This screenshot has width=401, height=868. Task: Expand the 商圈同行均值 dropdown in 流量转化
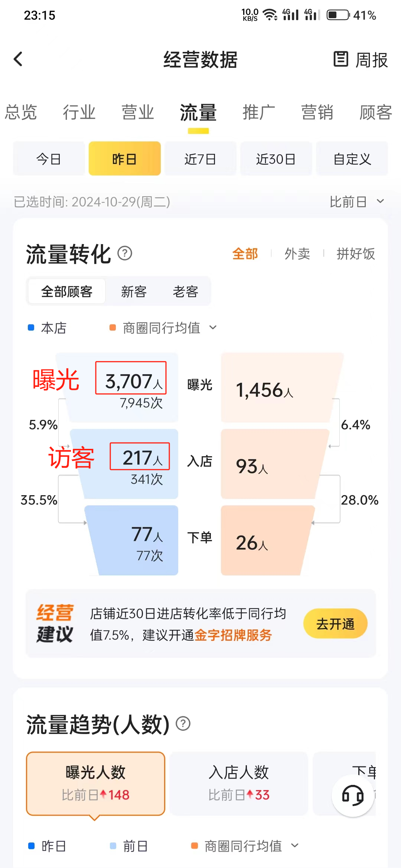[169, 328]
